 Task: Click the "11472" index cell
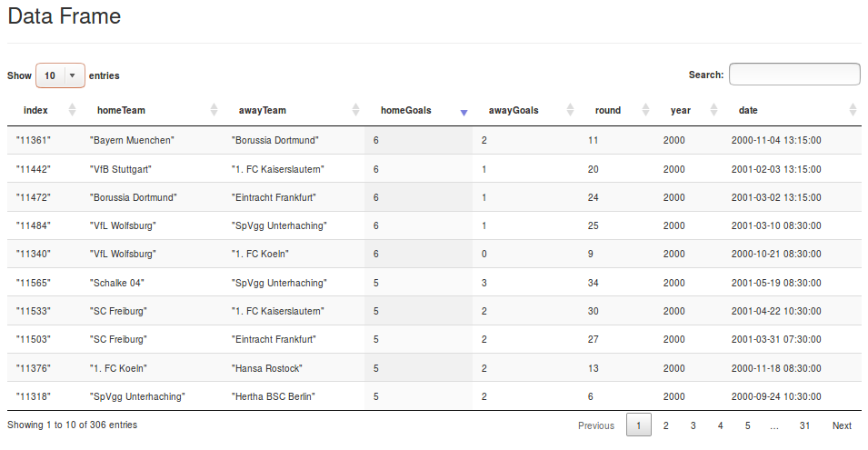coord(34,197)
